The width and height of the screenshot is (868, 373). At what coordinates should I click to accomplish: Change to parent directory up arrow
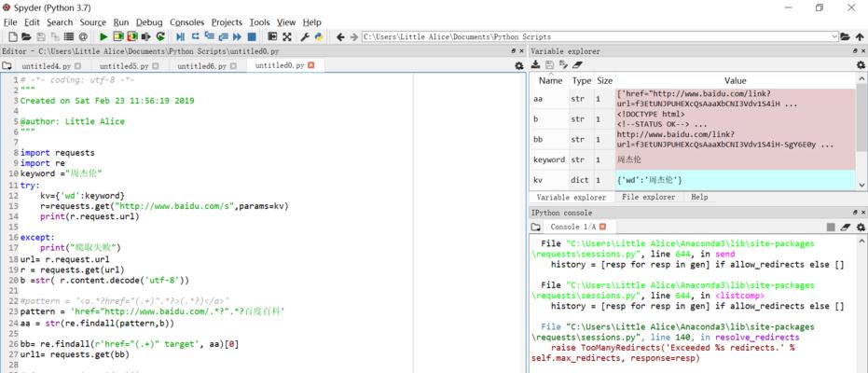[x=860, y=37]
